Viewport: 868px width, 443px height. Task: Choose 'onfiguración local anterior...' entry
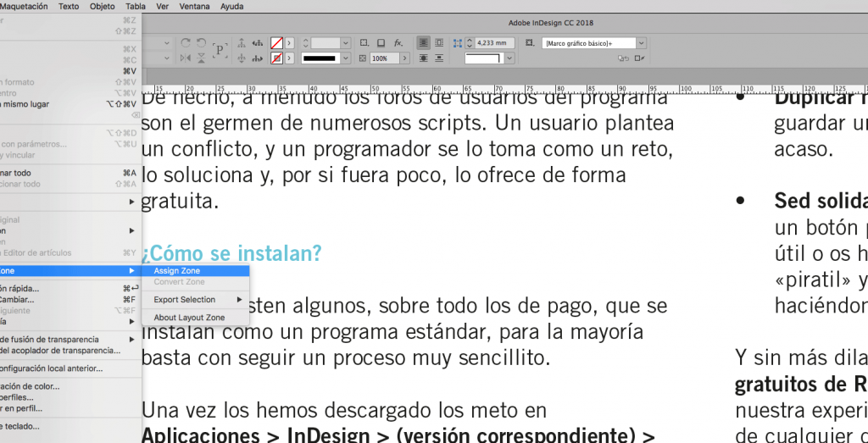(x=71, y=368)
